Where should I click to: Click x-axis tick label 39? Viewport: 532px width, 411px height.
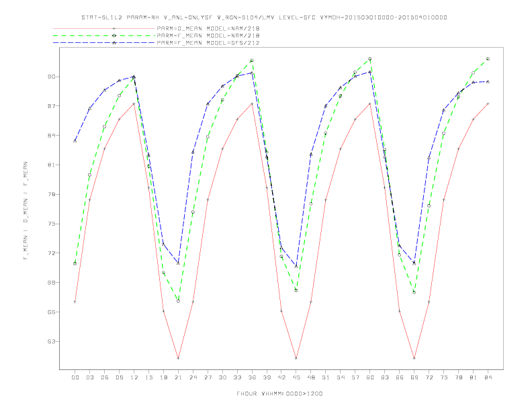point(267,377)
